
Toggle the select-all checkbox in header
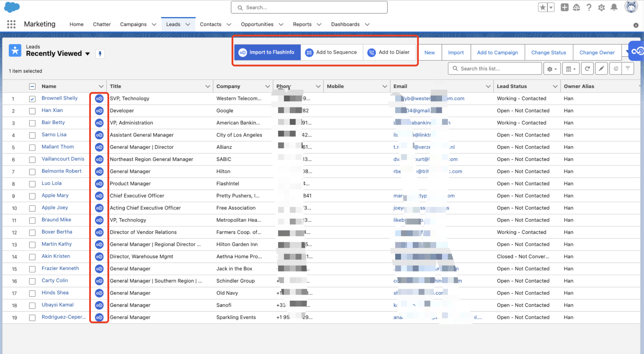point(32,86)
